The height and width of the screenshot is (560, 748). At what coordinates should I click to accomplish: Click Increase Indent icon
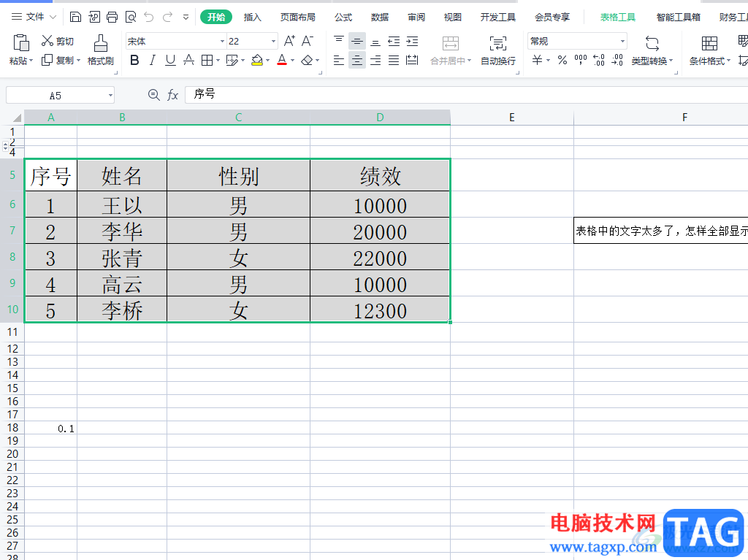(412, 42)
